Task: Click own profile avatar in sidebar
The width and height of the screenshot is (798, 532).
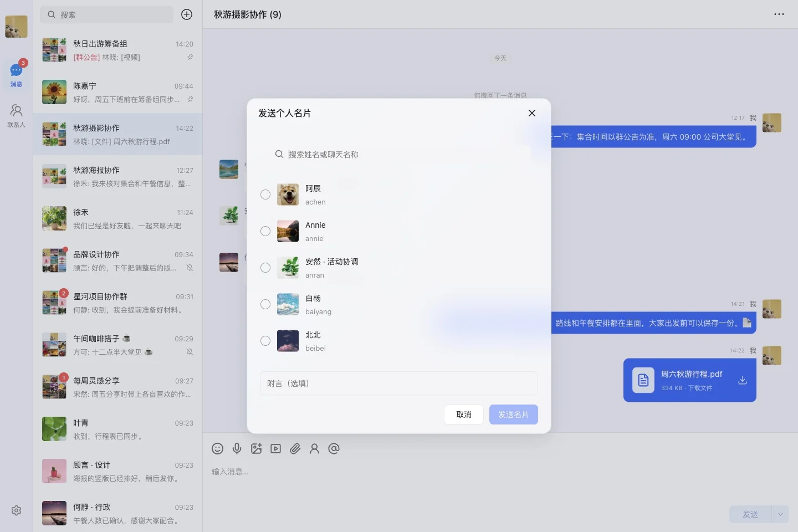Action: 16,27
